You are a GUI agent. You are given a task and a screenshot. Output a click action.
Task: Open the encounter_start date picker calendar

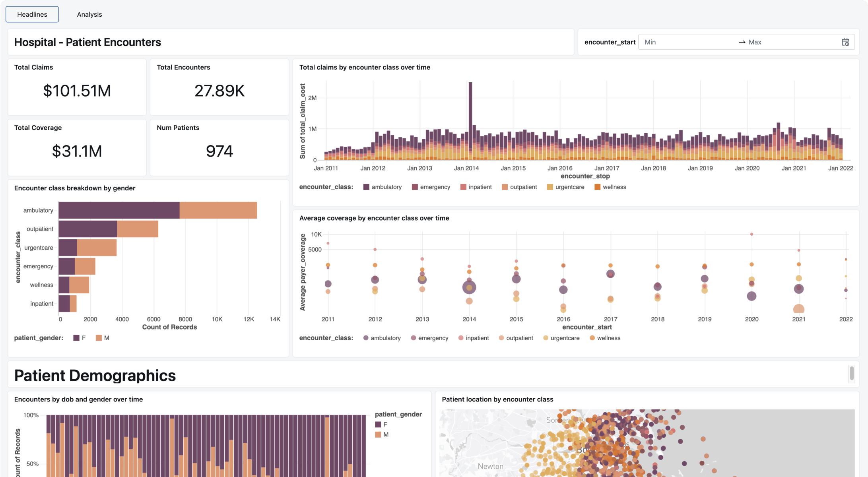pos(845,42)
